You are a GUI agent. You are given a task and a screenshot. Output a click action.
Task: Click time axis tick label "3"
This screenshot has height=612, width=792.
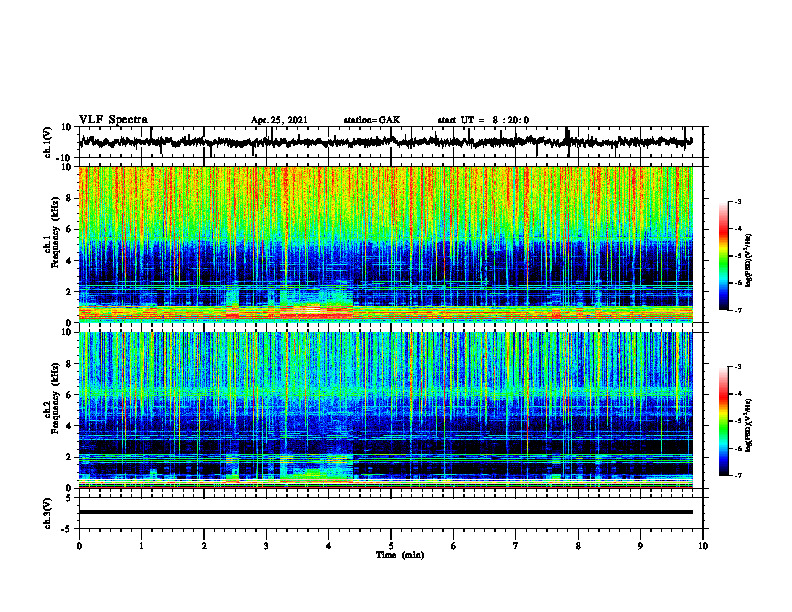tap(266, 546)
